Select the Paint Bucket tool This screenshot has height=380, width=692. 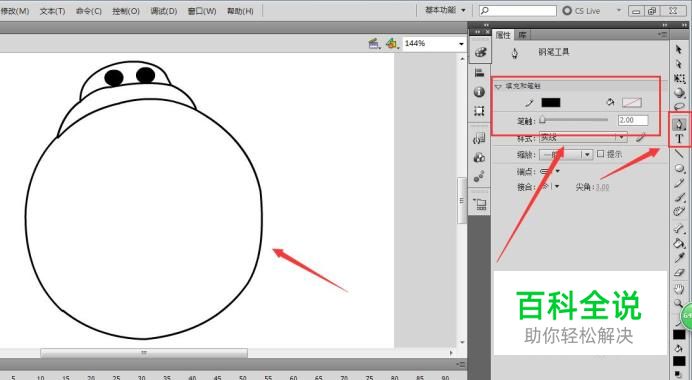(679, 243)
